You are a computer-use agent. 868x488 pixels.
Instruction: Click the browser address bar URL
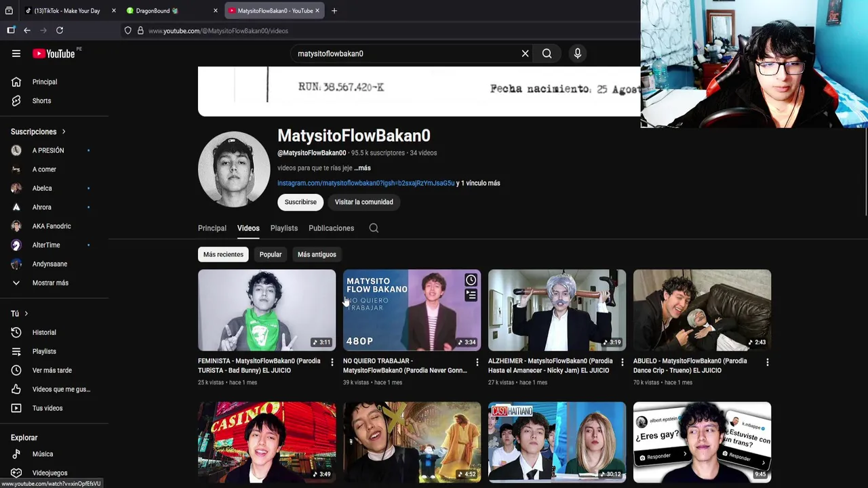point(218,30)
